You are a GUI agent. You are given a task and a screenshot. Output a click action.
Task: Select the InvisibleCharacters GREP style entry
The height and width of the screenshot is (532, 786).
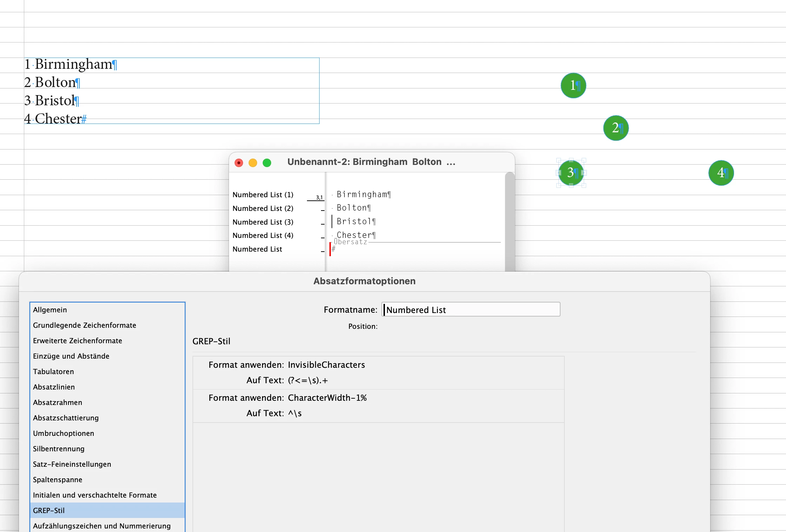(x=326, y=365)
